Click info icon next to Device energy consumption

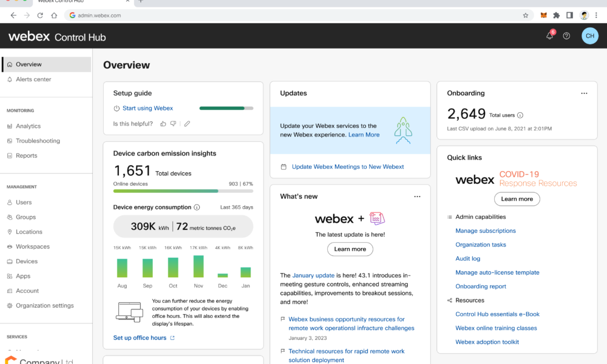[197, 207]
